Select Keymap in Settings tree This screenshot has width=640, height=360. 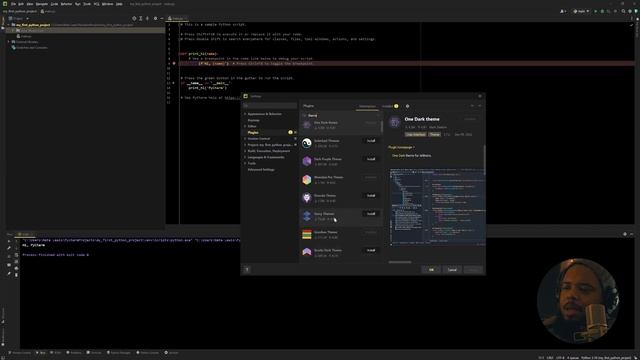[x=253, y=120]
